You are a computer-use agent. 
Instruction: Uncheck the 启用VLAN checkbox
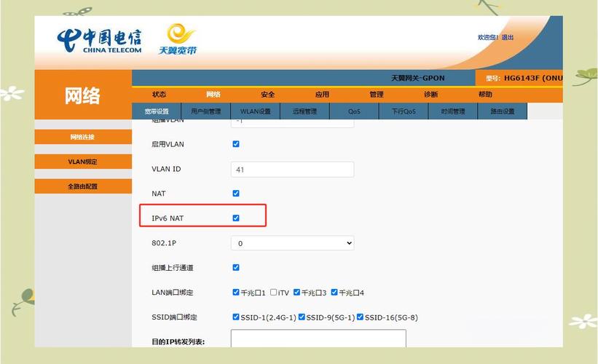pos(235,144)
